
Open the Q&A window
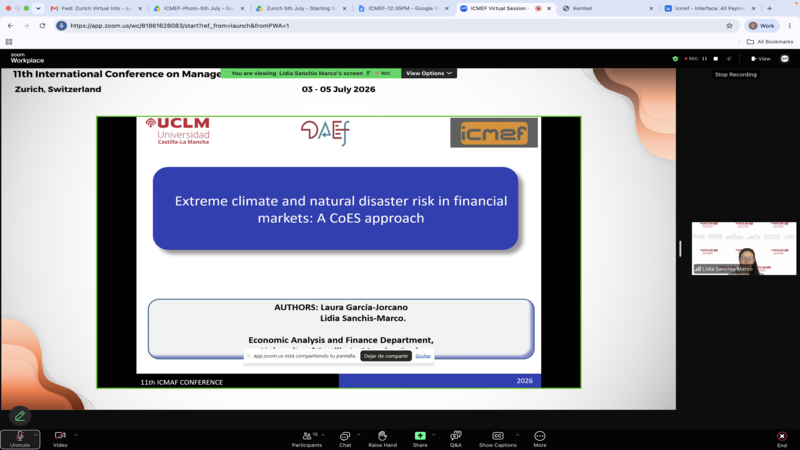pyautogui.click(x=456, y=439)
